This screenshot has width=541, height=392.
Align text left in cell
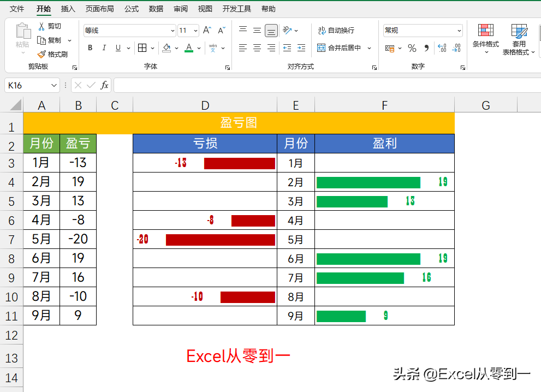point(243,48)
